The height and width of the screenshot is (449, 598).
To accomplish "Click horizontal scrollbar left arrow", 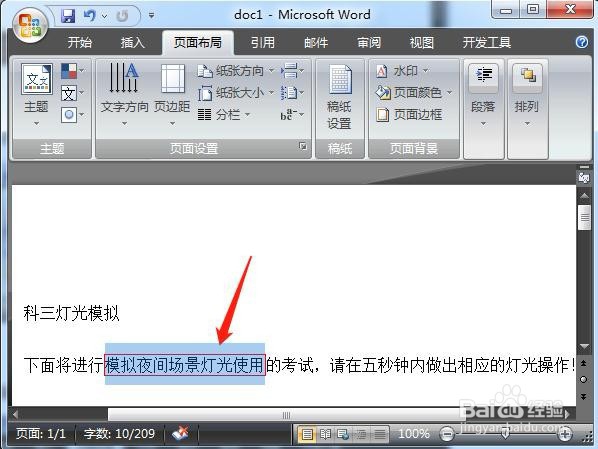I will point(15,415).
